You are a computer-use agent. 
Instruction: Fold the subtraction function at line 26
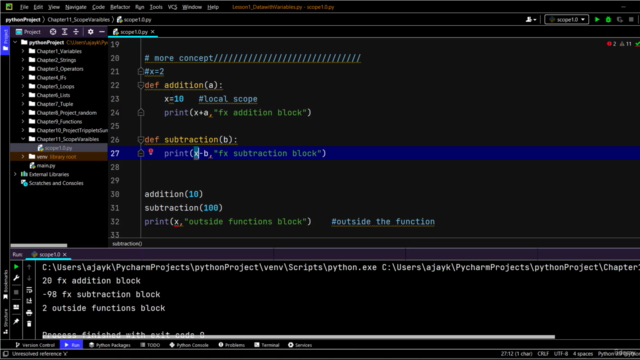pos(141,140)
